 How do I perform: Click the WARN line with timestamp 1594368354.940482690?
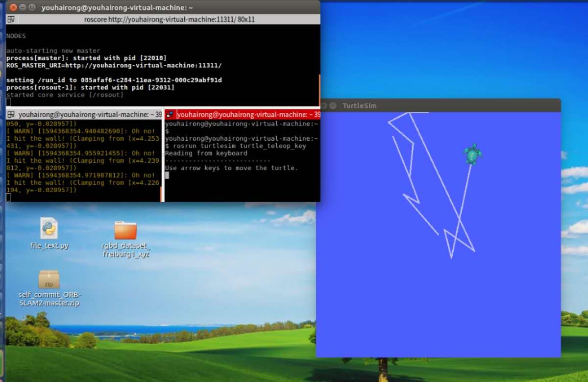pos(81,131)
